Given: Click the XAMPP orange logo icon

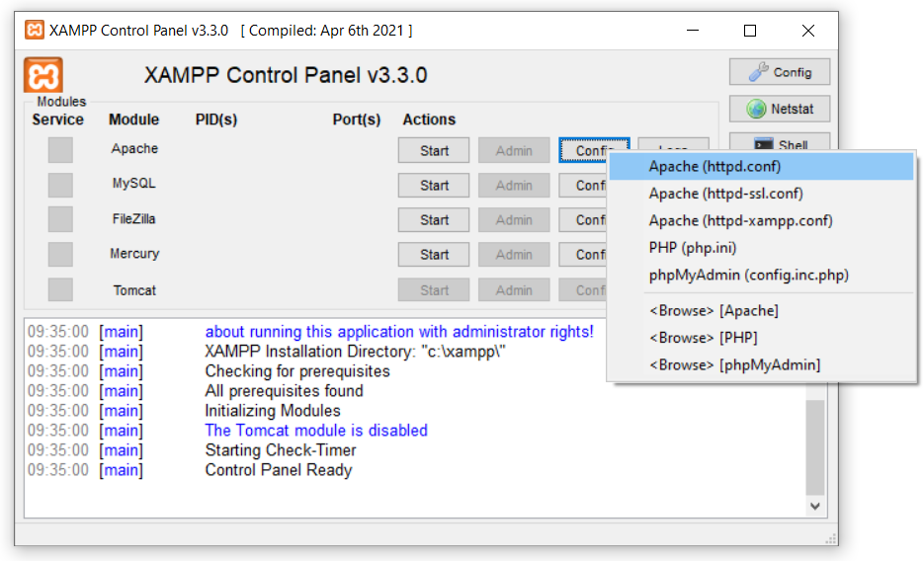Looking at the screenshot, I should click(x=43, y=75).
